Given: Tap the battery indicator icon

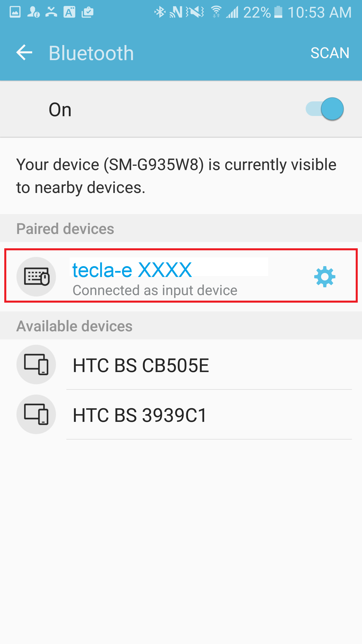Looking at the screenshot, I should click(x=278, y=12).
